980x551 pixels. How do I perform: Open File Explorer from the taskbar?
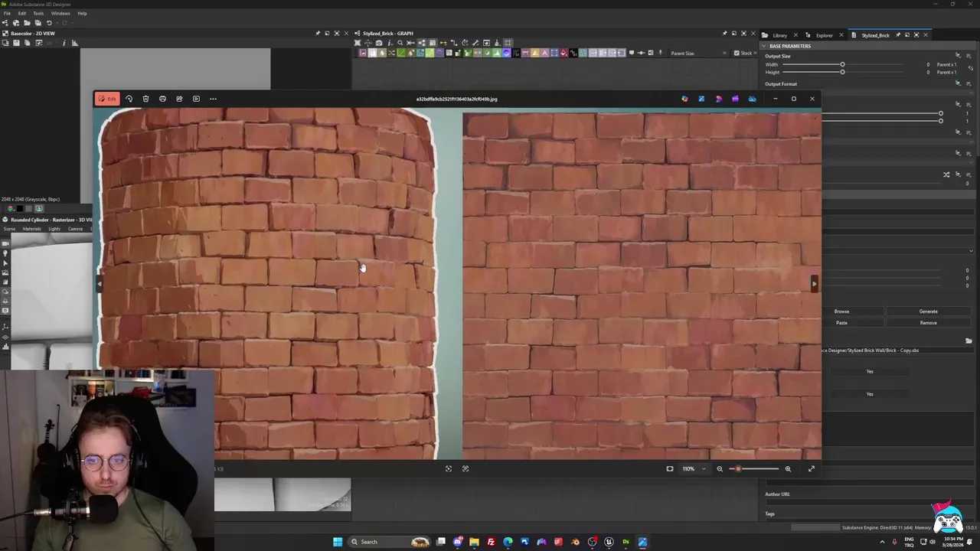pyautogui.click(x=474, y=542)
